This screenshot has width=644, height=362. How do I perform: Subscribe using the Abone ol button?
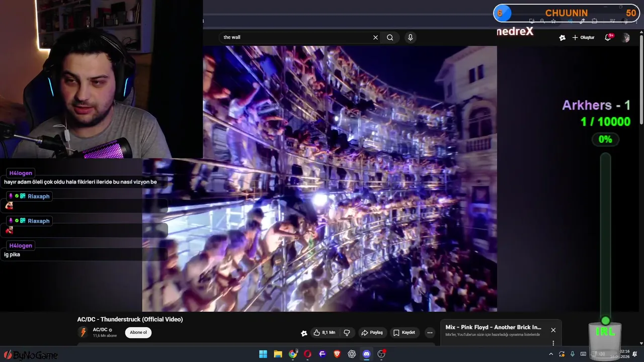(x=138, y=332)
